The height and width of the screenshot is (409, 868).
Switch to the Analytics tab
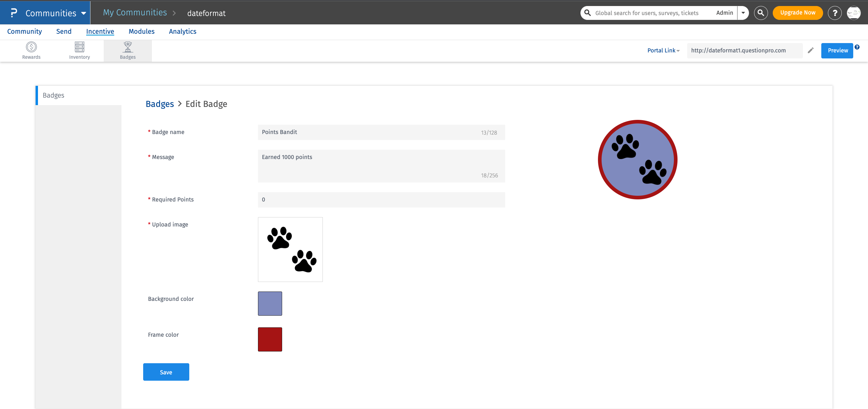(x=183, y=31)
